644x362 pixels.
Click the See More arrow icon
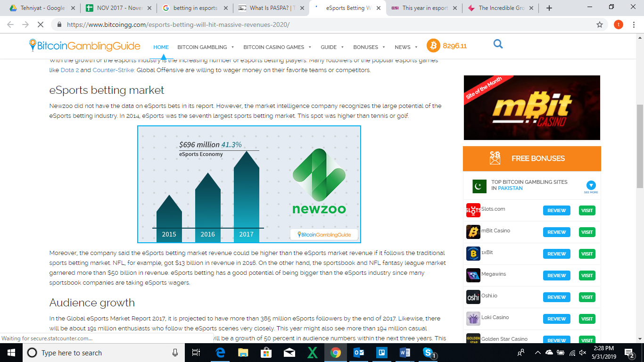coord(591,186)
